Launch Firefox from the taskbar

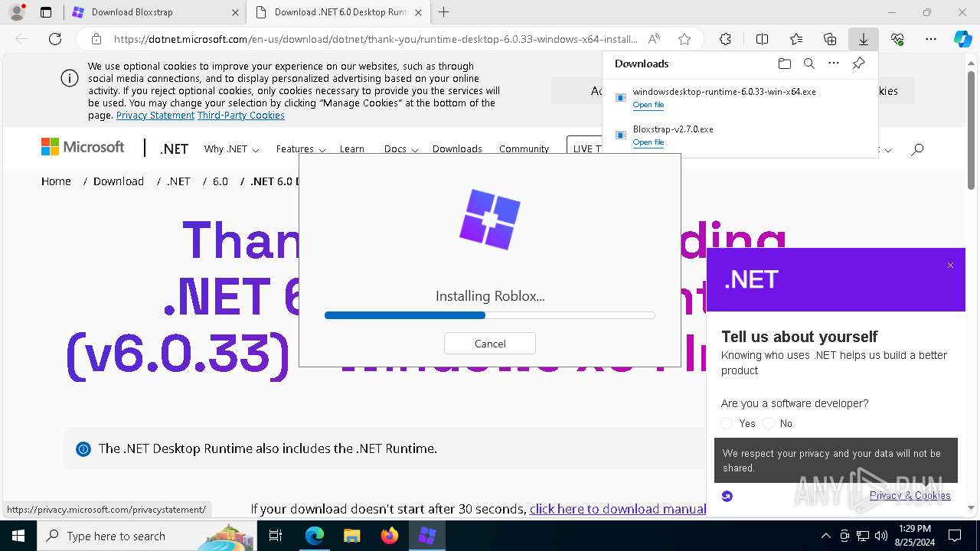coord(390,536)
